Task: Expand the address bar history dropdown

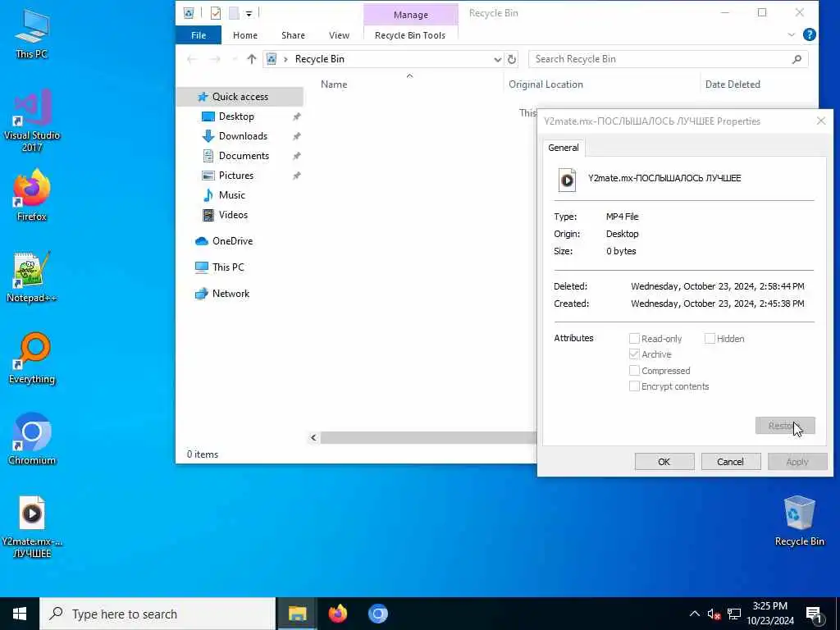Action: click(x=497, y=59)
